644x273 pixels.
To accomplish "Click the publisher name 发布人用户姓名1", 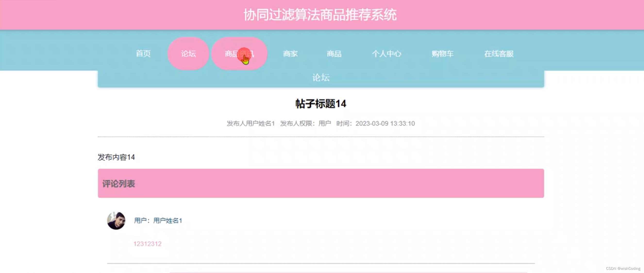I will coord(251,123).
